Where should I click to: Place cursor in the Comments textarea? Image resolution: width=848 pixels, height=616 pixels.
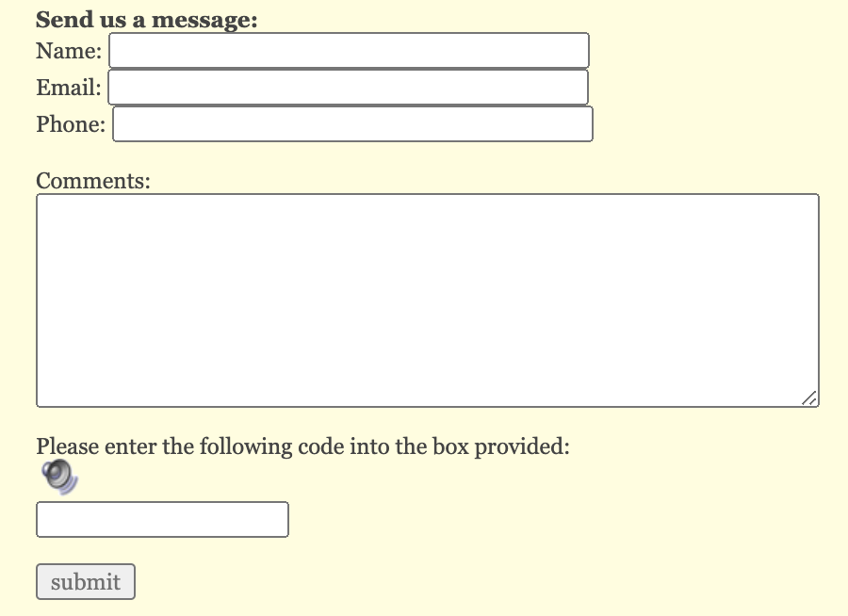(428, 300)
